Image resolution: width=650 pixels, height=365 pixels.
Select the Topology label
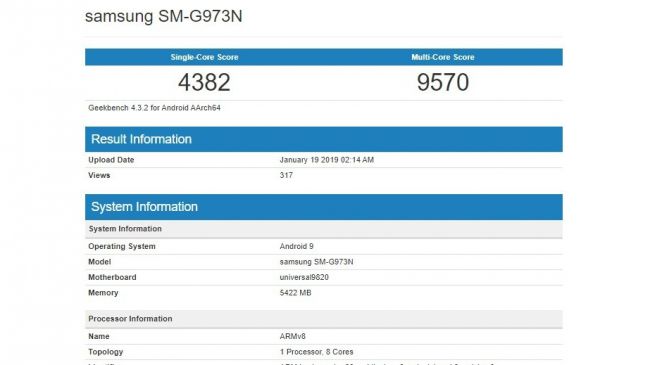coord(105,352)
